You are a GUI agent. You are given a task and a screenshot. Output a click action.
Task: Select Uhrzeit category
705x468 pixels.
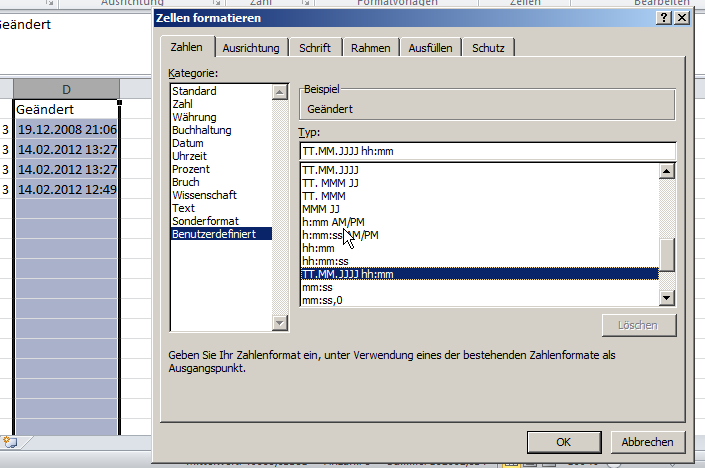221,156
